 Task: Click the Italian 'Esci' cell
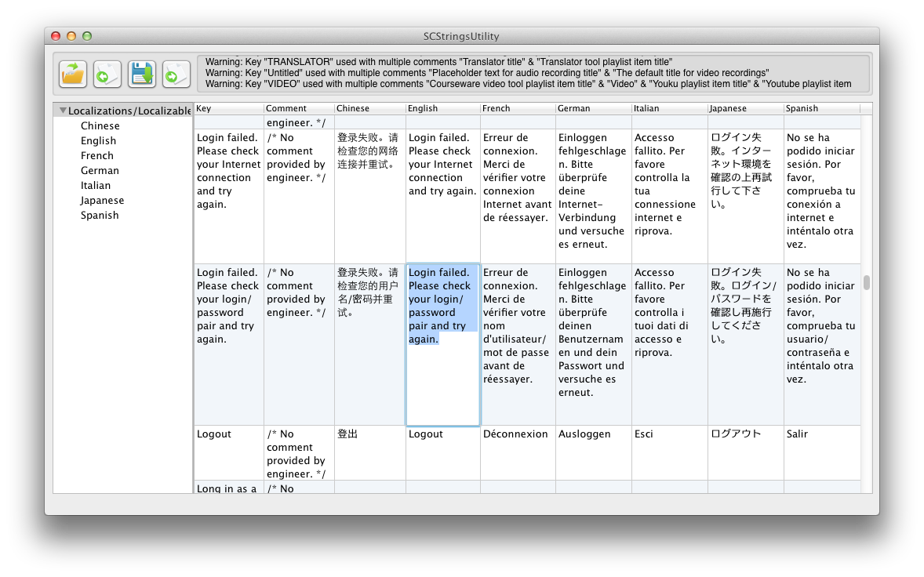(669, 453)
